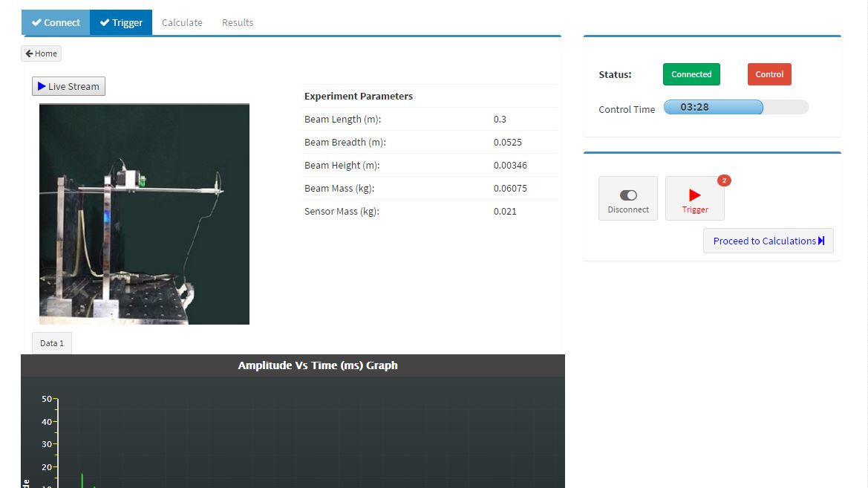Go back using the Home button
The image size is (868, 488).
42,53
